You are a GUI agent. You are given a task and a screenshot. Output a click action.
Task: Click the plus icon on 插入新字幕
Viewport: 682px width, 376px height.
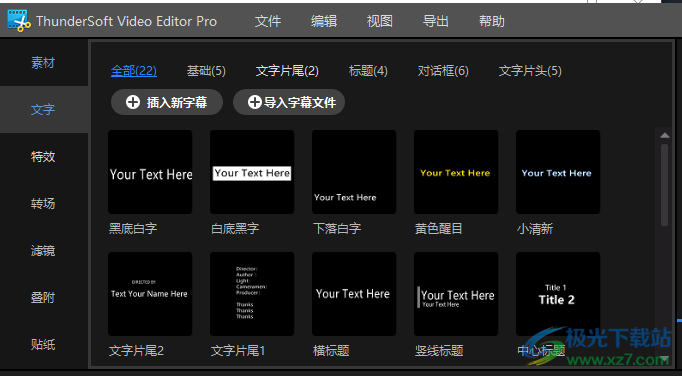[x=133, y=102]
